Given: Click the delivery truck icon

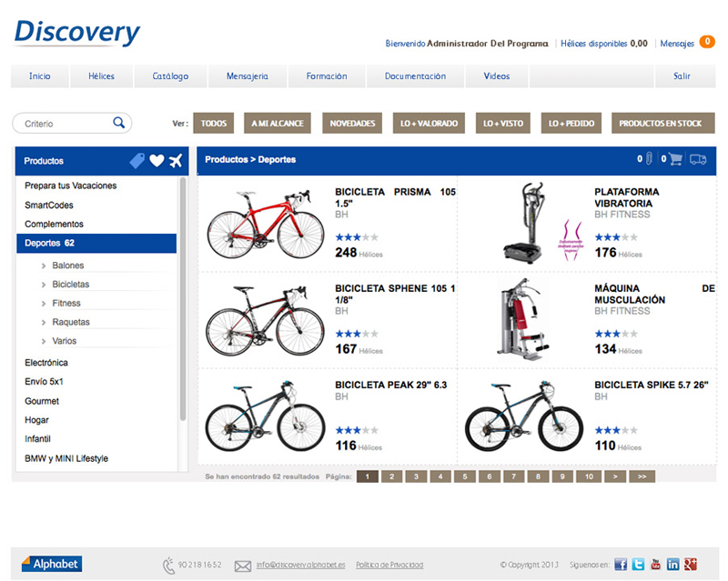Looking at the screenshot, I should click(x=698, y=160).
